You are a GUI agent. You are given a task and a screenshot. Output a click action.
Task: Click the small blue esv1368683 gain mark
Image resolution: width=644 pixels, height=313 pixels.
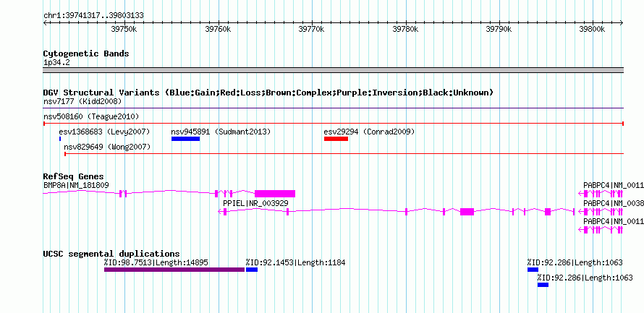point(60,139)
